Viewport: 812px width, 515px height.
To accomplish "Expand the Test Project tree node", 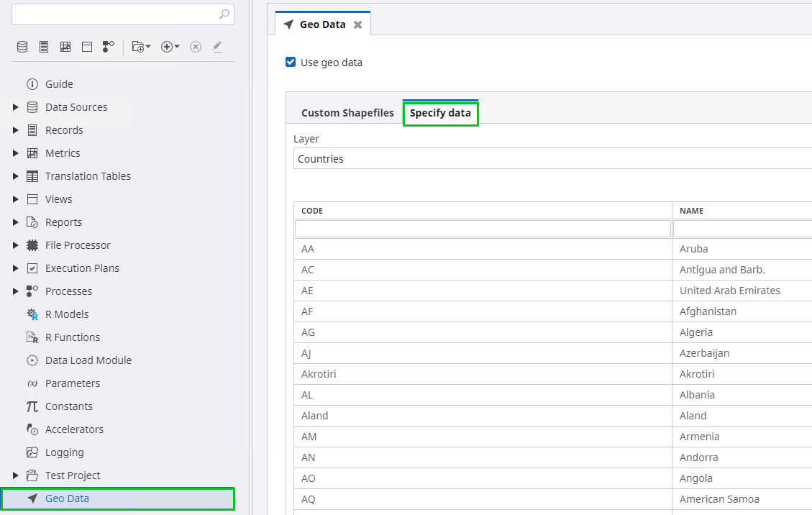I will [16, 475].
